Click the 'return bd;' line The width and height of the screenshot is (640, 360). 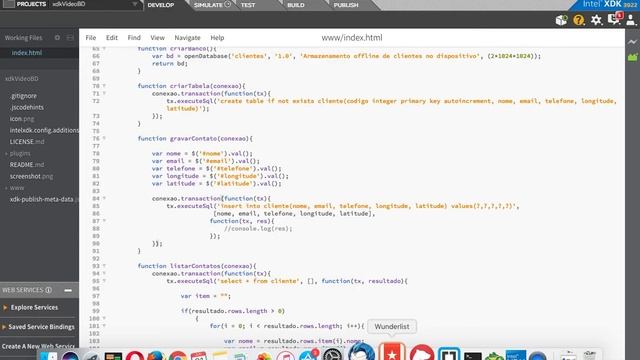coord(170,64)
